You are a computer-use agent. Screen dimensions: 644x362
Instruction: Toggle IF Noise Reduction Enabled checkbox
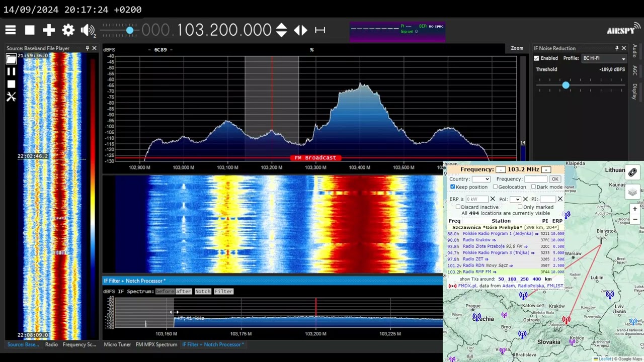537,58
